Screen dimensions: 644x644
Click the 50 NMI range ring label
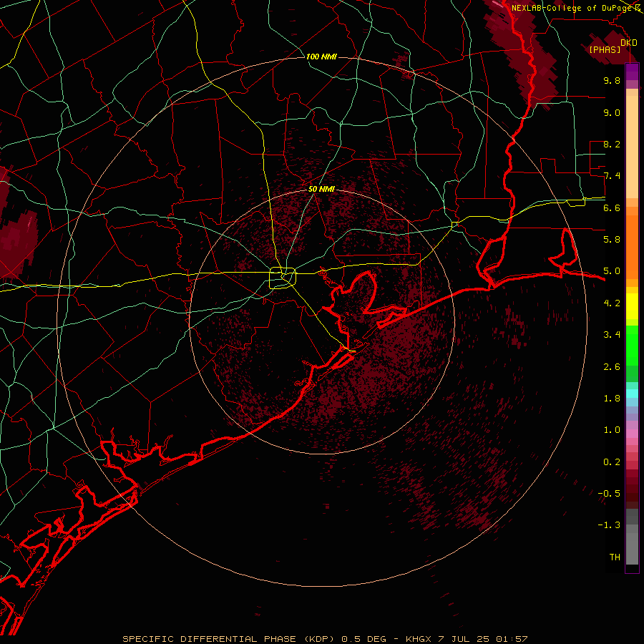321,190
